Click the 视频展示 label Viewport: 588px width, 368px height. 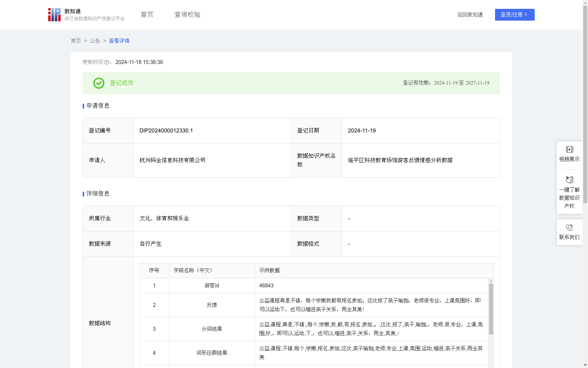(x=570, y=159)
